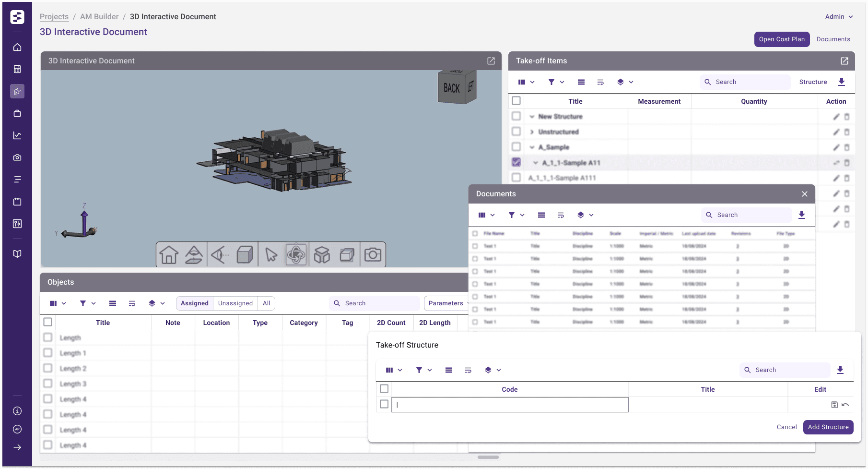Close the Documents panel
Screen dimensions: 868x469
pyautogui.click(x=805, y=194)
